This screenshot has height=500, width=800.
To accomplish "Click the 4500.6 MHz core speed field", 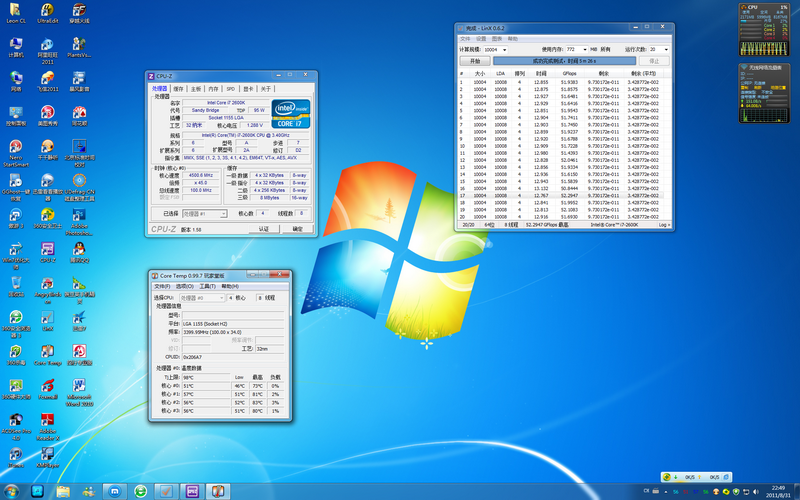I will [200, 175].
